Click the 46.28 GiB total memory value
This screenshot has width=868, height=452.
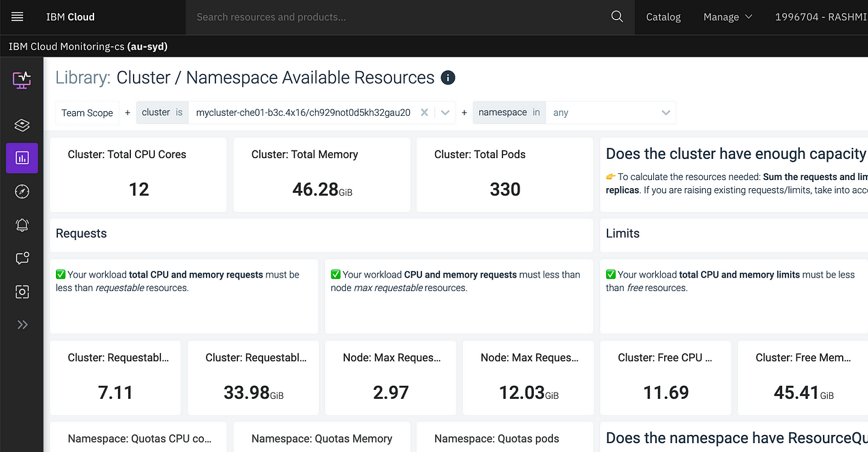click(x=323, y=189)
